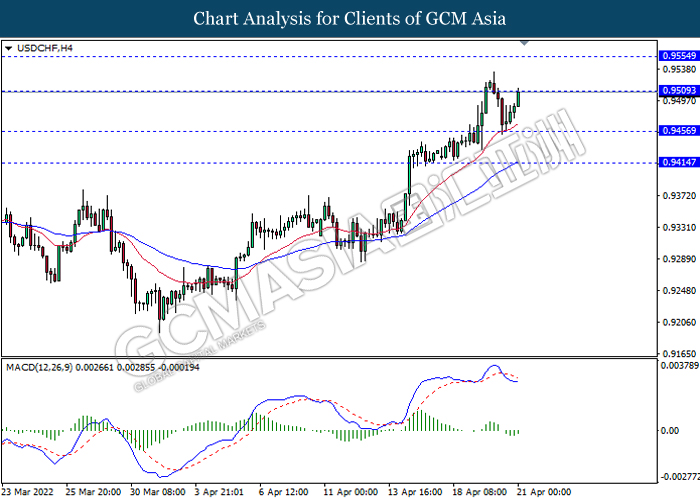Screen dimensions: 700x500
Task: Click the 18 Apr 08:00 time label
Action: coord(480,492)
